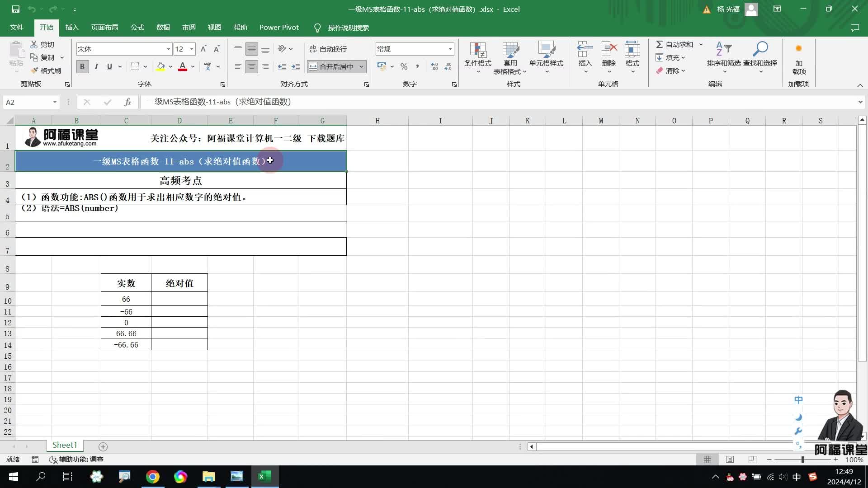Screen dimensions: 868x488
Task: Toggle Underline formatting
Action: click(109, 66)
